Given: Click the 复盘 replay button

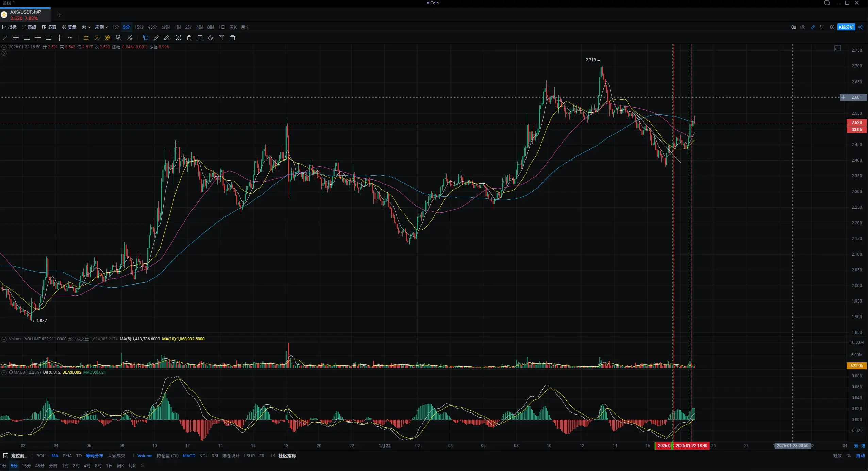Looking at the screenshot, I should pos(69,27).
